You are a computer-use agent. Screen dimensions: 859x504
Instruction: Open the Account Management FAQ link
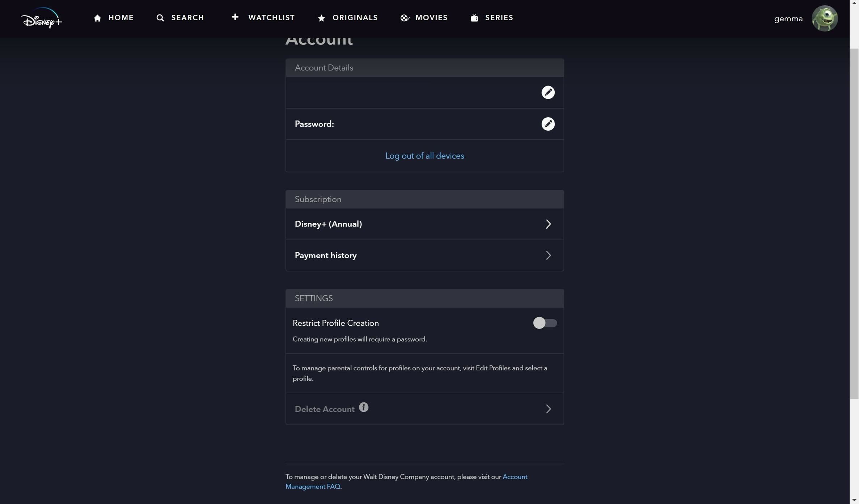point(406,482)
